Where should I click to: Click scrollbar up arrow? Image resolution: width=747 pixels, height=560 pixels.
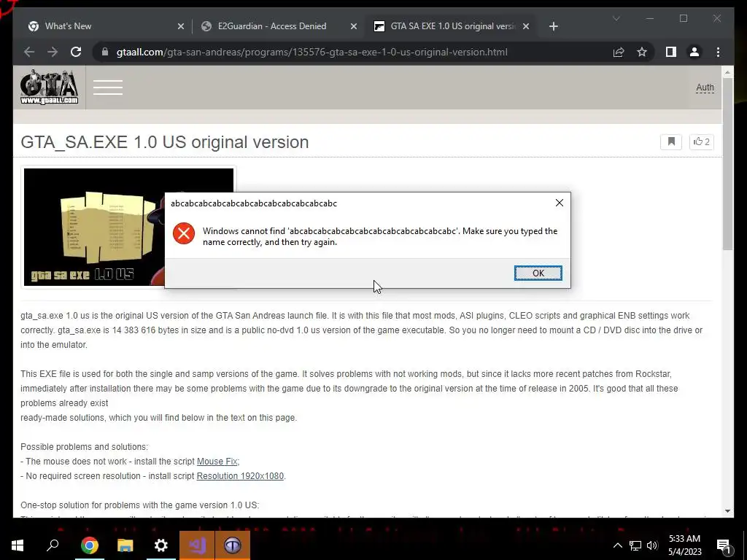pos(727,73)
